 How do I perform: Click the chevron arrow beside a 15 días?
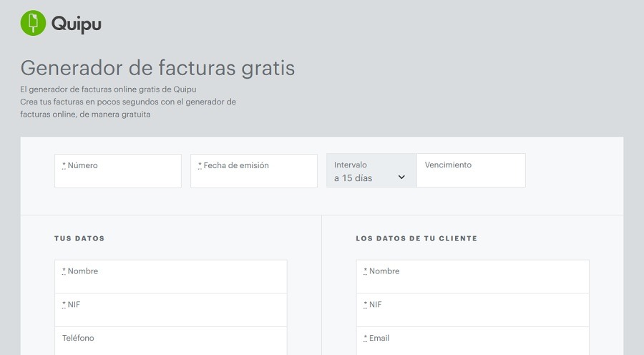point(401,177)
